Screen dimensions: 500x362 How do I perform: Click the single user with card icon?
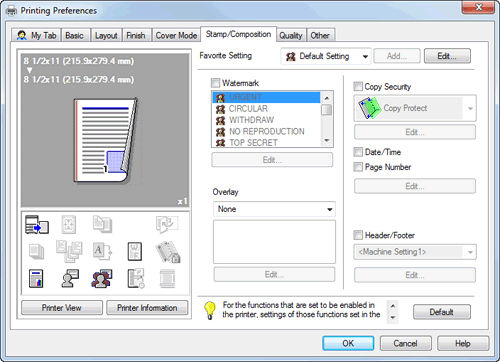(70, 278)
